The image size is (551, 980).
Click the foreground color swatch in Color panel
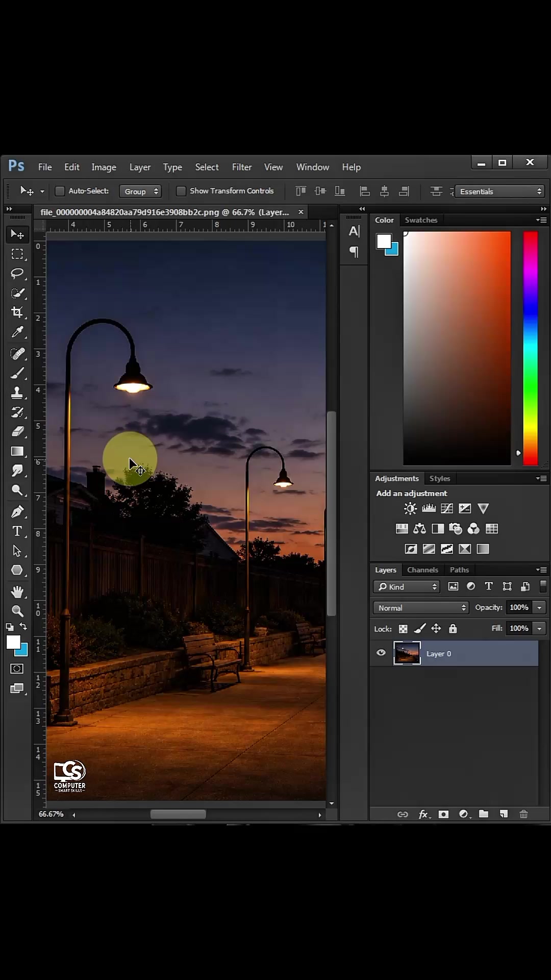click(384, 241)
